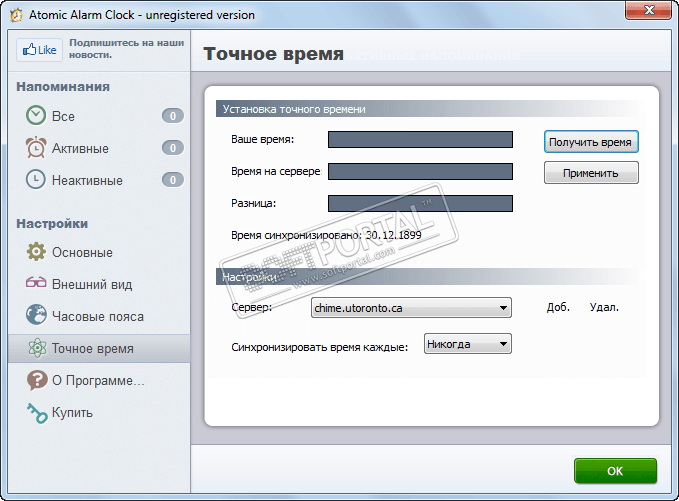Click the Сервер: label
Viewport: 679px width, 501px height.
pyautogui.click(x=252, y=307)
